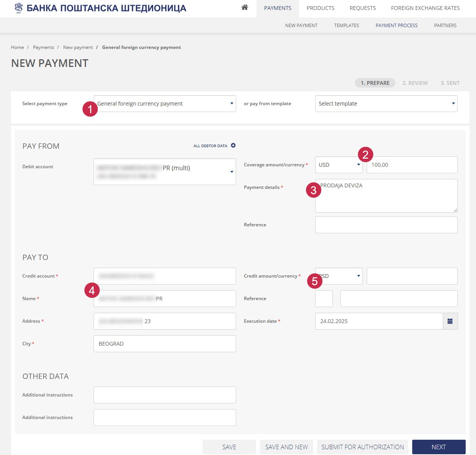
Task: Click the bank logo emblem
Action: [18, 8]
